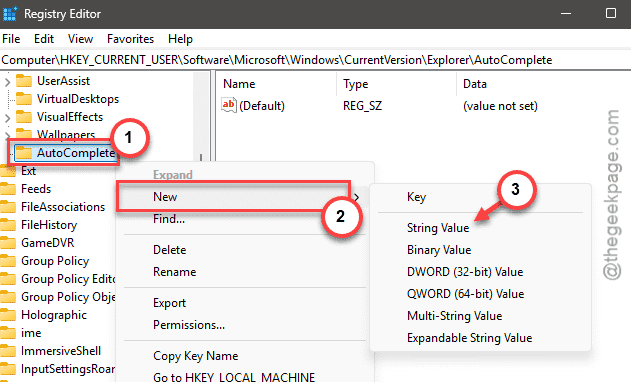Click the GameDVR folder icon

point(8,243)
